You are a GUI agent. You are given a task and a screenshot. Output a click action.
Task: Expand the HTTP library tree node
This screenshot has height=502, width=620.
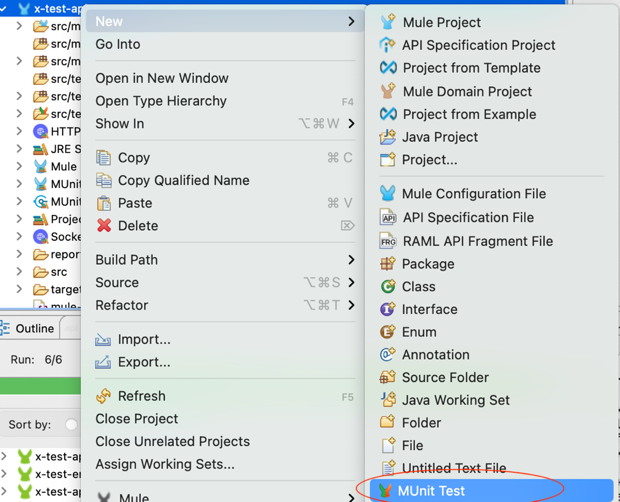tap(19, 131)
